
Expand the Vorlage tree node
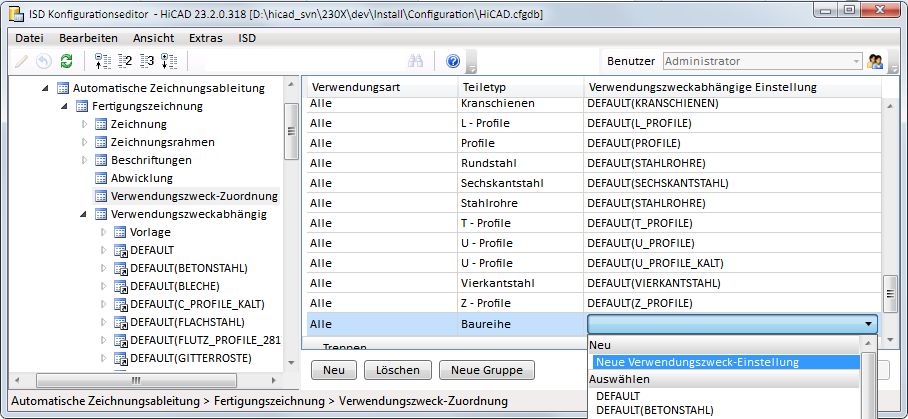coord(104,232)
